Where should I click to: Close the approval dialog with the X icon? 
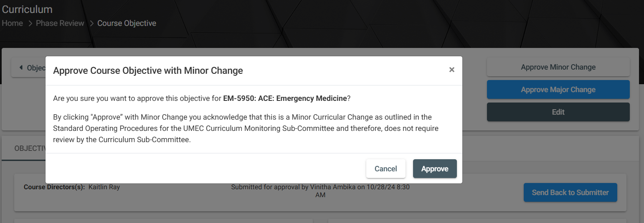point(451,70)
